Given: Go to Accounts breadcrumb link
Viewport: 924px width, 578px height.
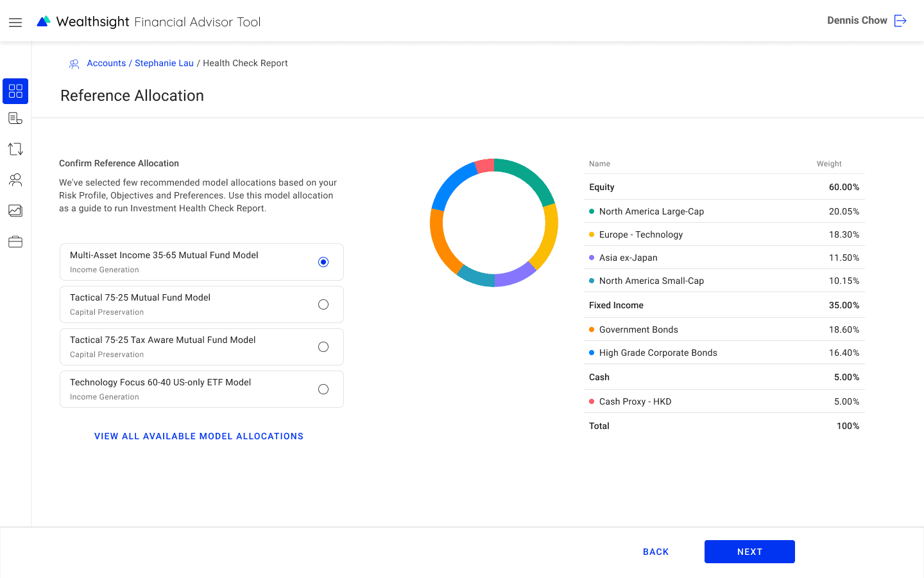Looking at the screenshot, I should tap(106, 63).
